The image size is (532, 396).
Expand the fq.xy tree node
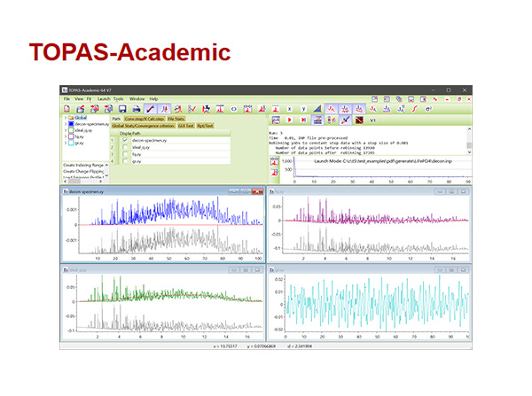pyautogui.click(x=65, y=136)
